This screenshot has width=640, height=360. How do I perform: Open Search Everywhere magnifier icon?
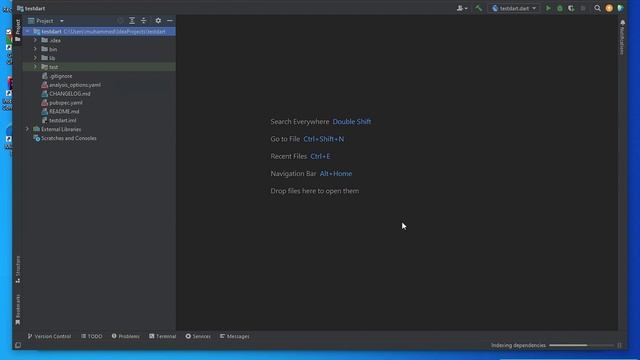[597, 8]
